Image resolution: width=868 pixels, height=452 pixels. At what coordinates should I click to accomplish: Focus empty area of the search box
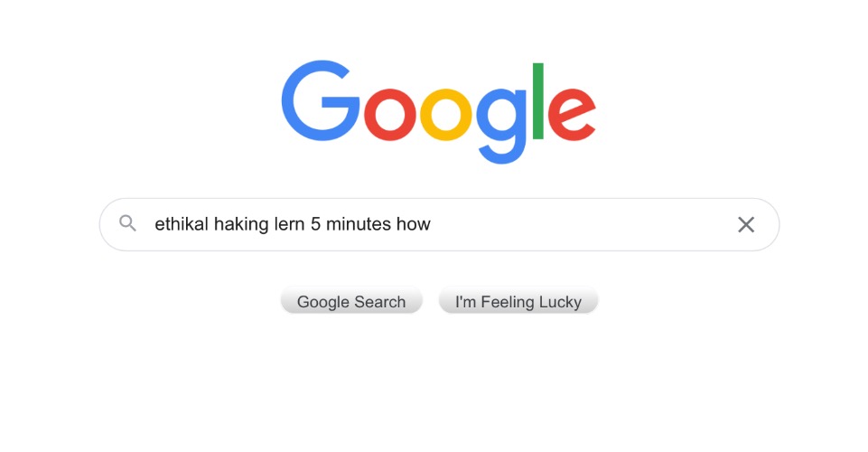point(582,224)
